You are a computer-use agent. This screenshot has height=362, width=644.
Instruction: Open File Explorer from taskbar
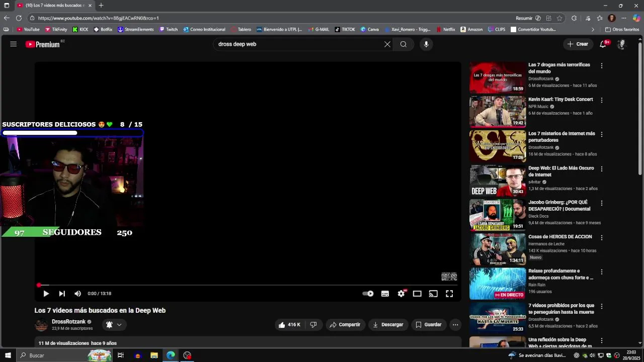pyautogui.click(x=154, y=355)
